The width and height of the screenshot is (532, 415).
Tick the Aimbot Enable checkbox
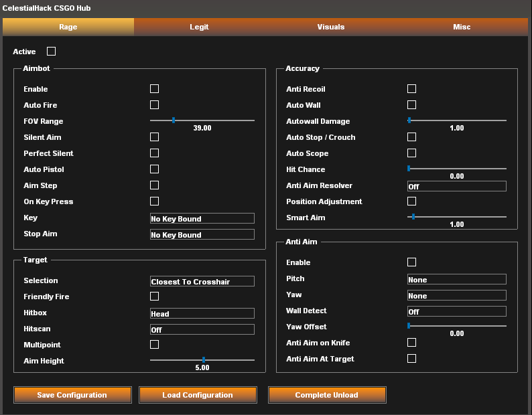pyautogui.click(x=154, y=89)
